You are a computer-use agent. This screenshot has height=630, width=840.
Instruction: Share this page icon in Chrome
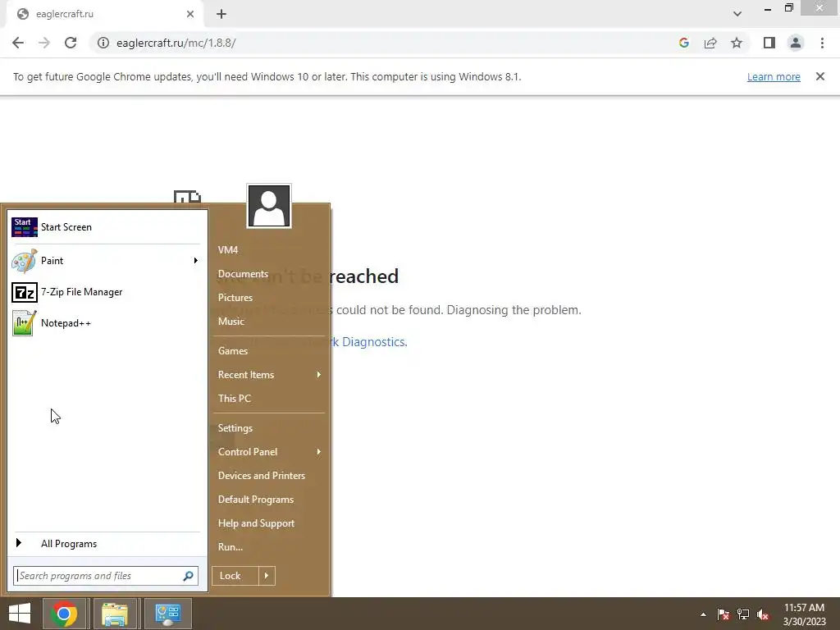[x=710, y=43]
